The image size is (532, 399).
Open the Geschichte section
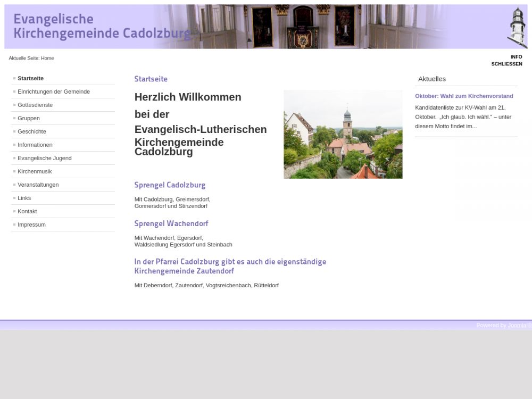32,131
